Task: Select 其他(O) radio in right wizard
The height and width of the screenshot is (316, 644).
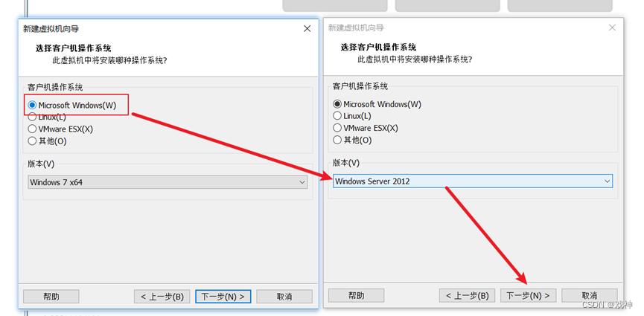Action: [352, 140]
